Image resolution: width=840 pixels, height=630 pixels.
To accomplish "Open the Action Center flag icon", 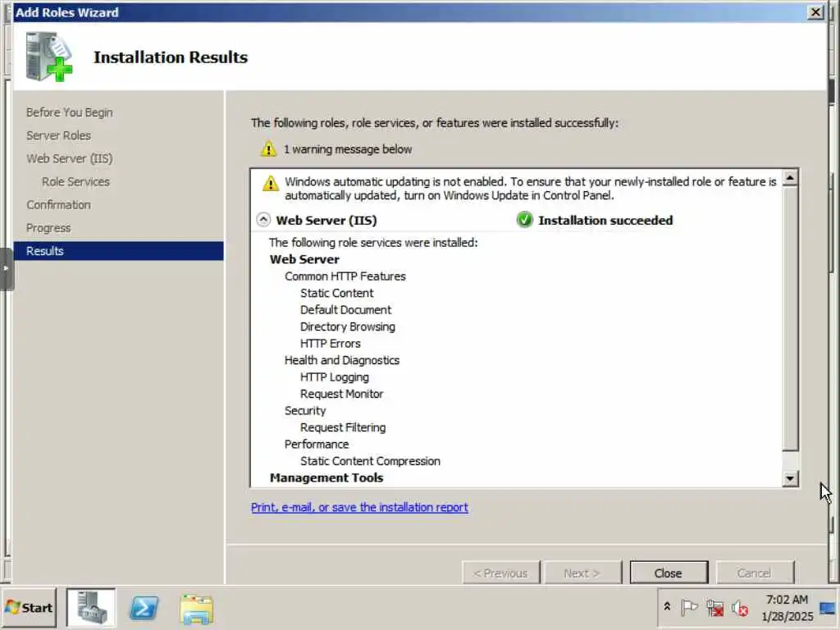I will pyautogui.click(x=689, y=608).
